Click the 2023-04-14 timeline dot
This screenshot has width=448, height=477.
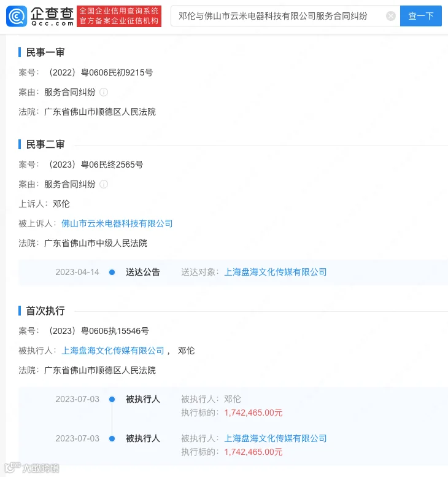point(112,273)
